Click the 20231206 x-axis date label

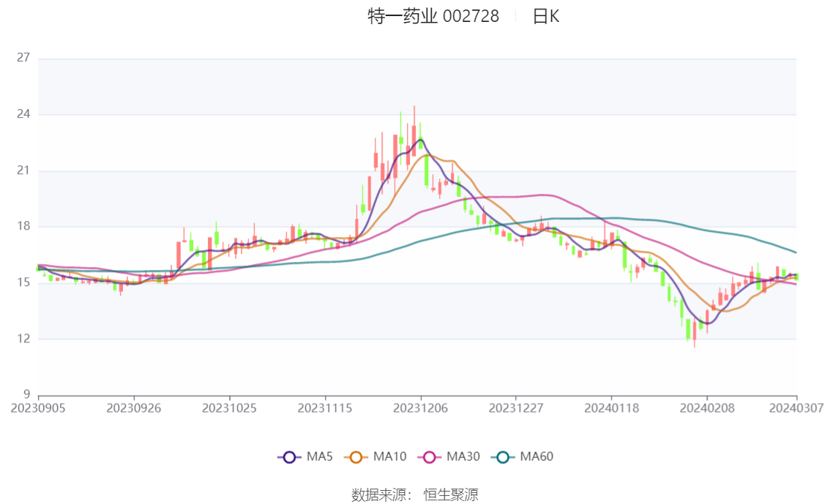420,408
